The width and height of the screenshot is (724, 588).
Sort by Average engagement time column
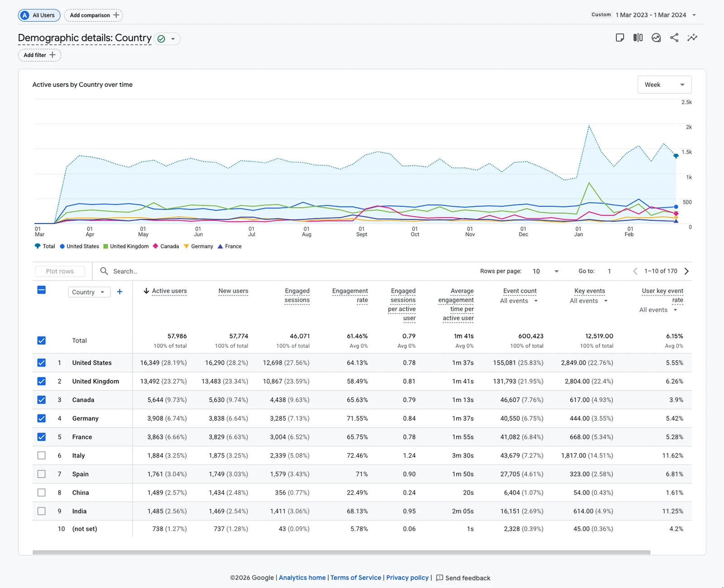click(x=456, y=304)
